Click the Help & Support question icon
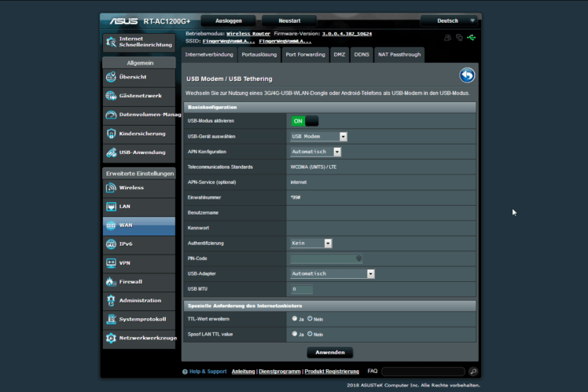 (x=185, y=372)
